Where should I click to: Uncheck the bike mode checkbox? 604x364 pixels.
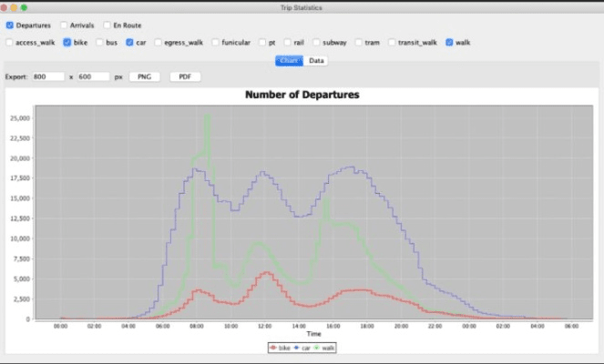click(x=67, y=42)
